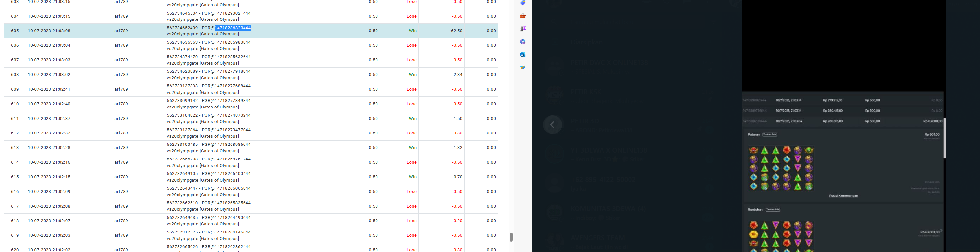This screenshot has height=252, width=980.
Task: Click reference 562732649105 - PGR@14718266400444
Action: (x=209, y=174)
